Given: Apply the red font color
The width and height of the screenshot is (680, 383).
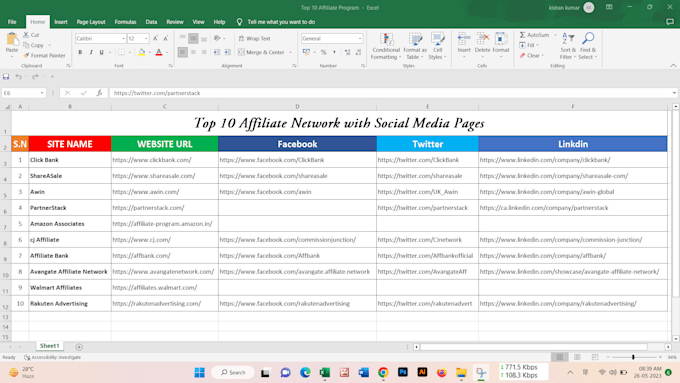Looking at the screenshot, I should tap(159, 52).
